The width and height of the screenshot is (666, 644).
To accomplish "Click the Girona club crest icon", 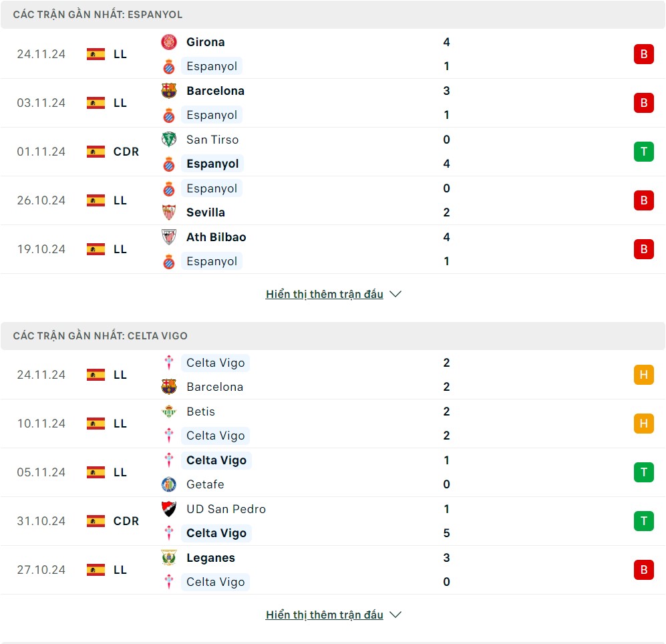I will (x=169, y=42).
